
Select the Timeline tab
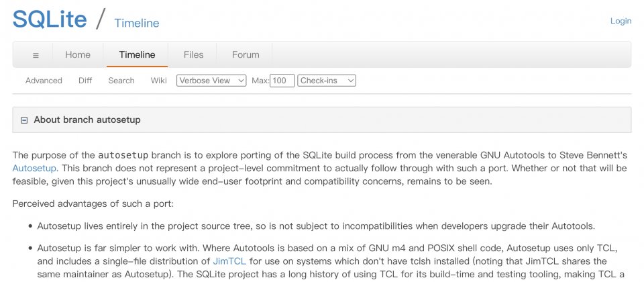click(x=137, y=54)
